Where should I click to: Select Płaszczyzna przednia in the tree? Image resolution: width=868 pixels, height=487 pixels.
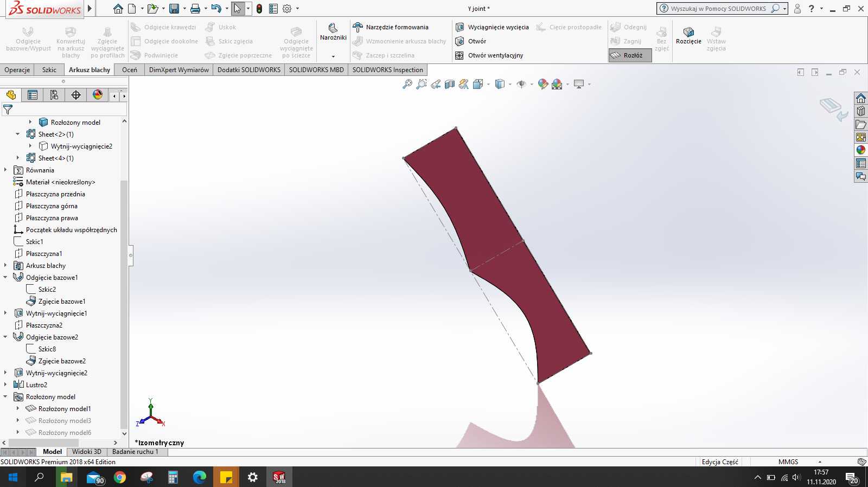[x=55, y=194]
